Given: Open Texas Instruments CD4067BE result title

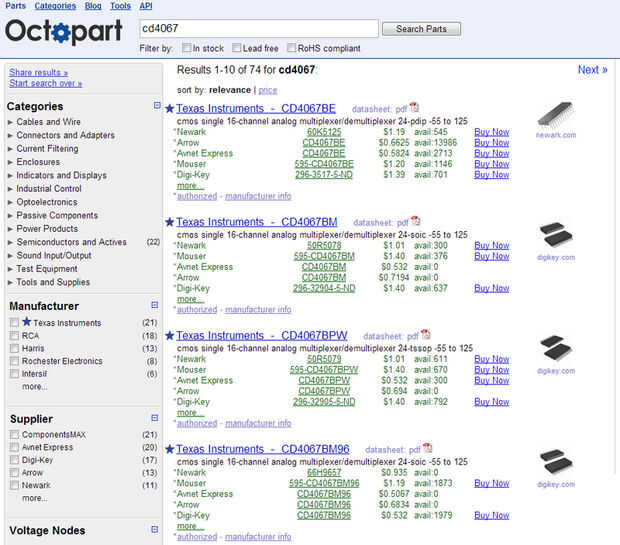Looking at the screenshot, I should [256, 108].
